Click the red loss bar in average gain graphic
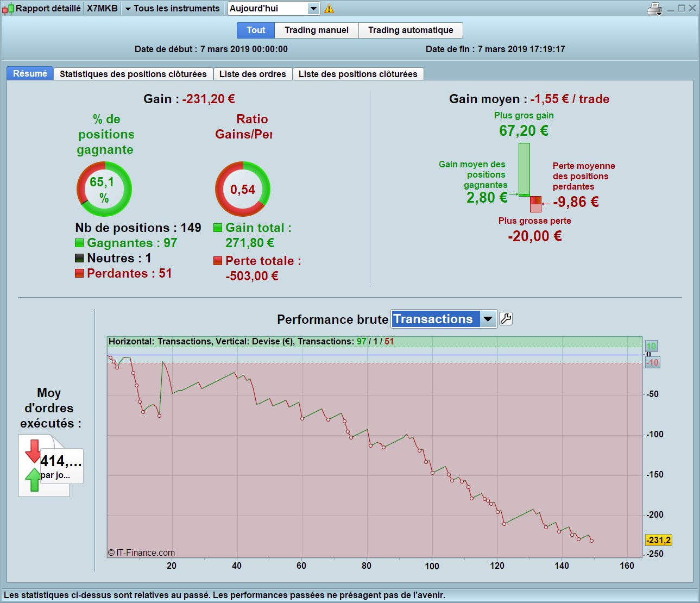 [x=535, y=204]
